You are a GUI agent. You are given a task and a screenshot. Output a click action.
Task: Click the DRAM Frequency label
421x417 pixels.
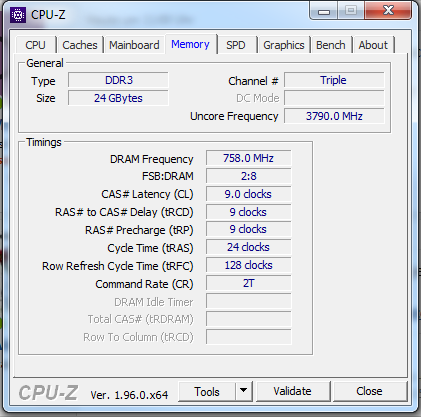coord(152,159)
